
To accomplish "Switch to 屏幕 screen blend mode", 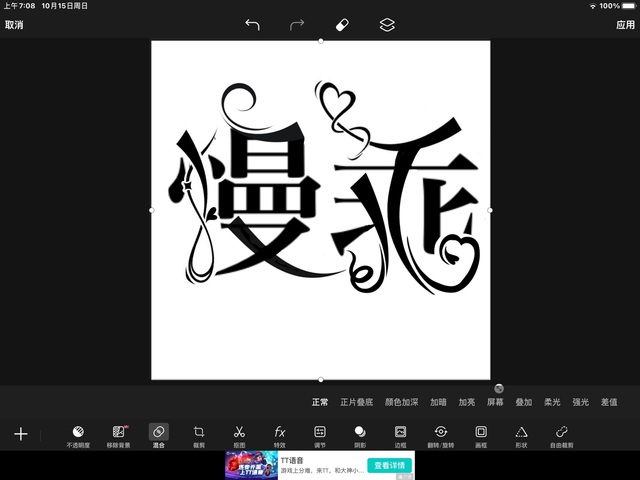I will pyautogui.click(x=495, y=402).
